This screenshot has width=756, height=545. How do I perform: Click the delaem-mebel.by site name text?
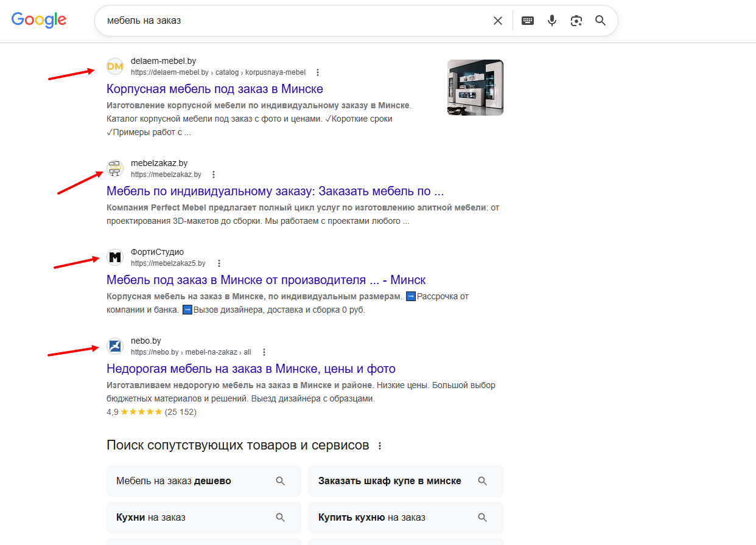pyautogui.click(x=163, y=61)
